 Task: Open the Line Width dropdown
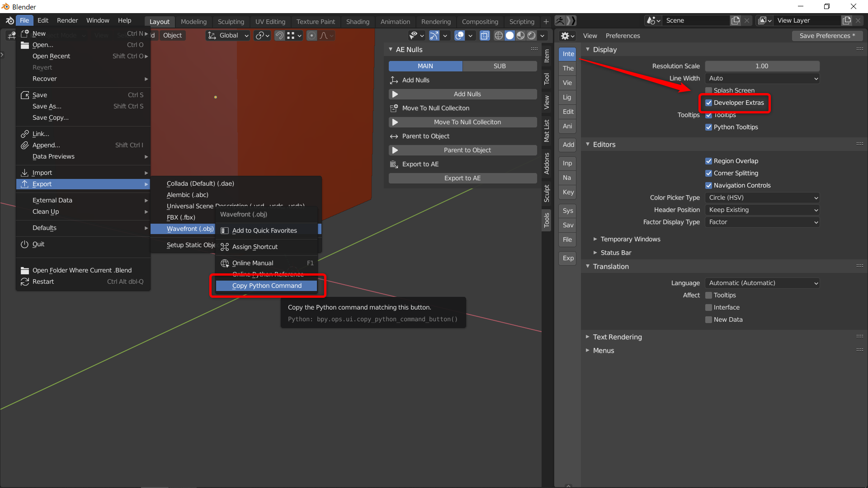click(x=762, y=79)
